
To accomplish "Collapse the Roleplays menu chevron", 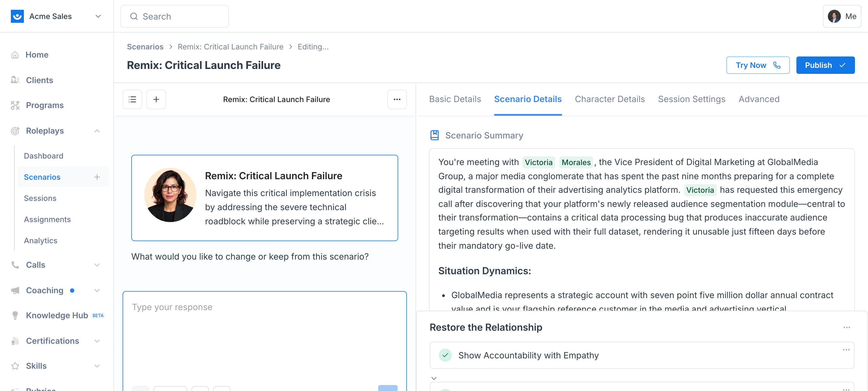I will click(x=97, y=131).
